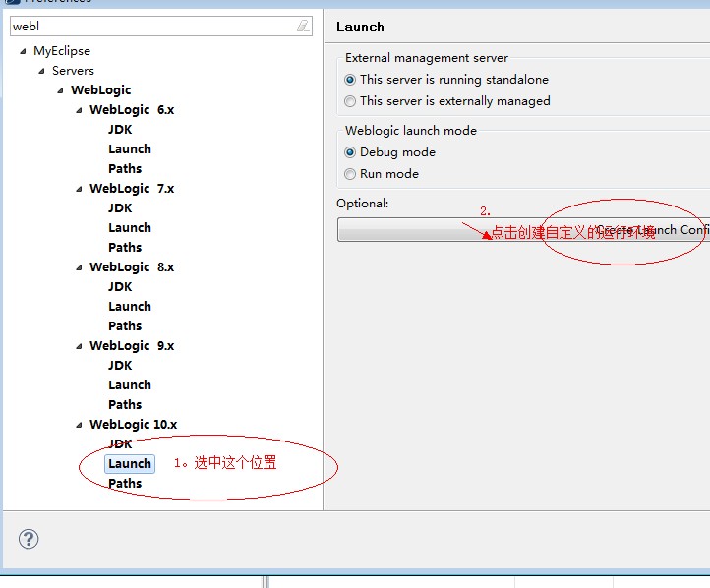
Task: Collapse the WebLogic 6.x node arrow
Action: coord(80,110)
